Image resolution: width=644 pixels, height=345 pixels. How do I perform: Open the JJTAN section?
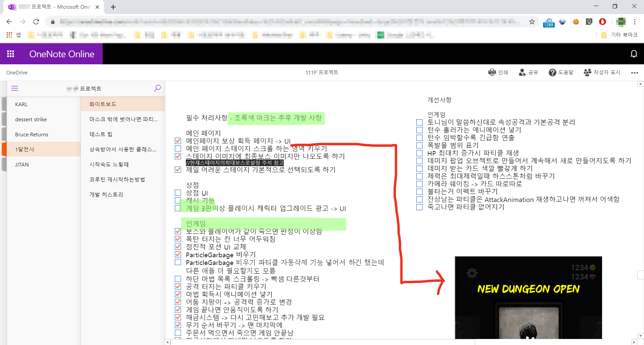pyautogui.click(x=44, y=164)
